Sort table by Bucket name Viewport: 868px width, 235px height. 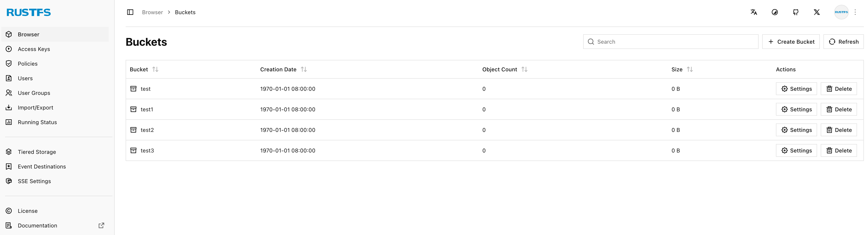(155, 69)
